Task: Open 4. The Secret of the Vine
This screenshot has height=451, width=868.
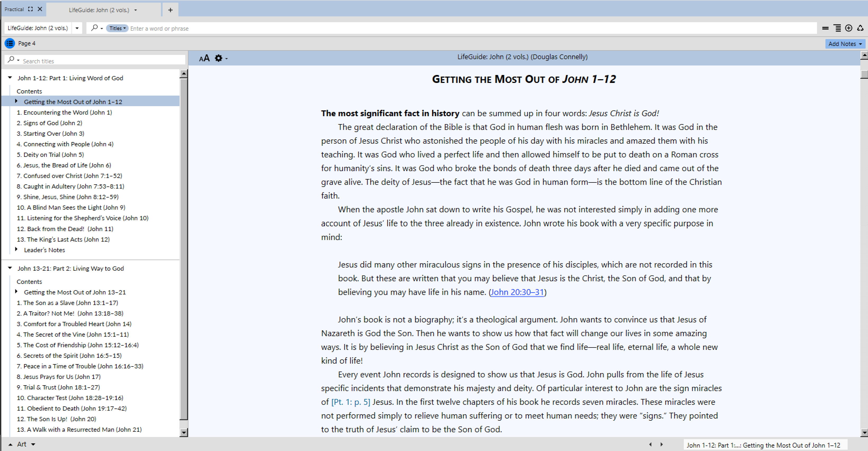Action: (x=73, y=334)
